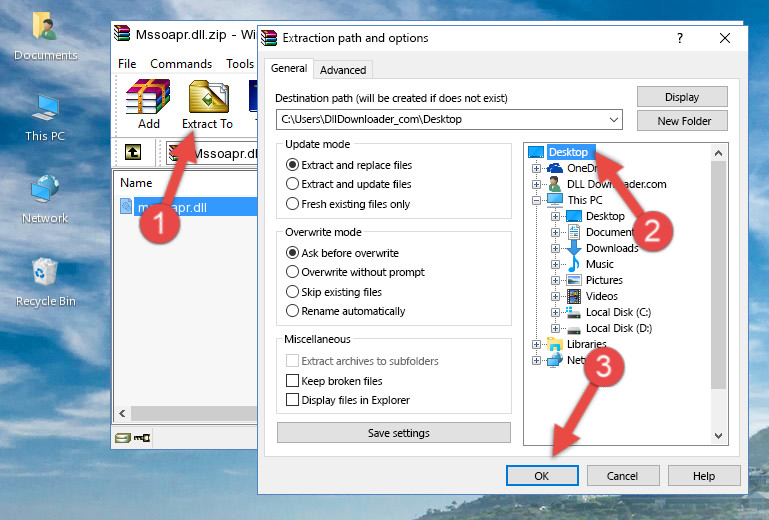Screen dimensions: 769x520
Task: Click the folder tree vertical scrollbar
Action: 718,275
